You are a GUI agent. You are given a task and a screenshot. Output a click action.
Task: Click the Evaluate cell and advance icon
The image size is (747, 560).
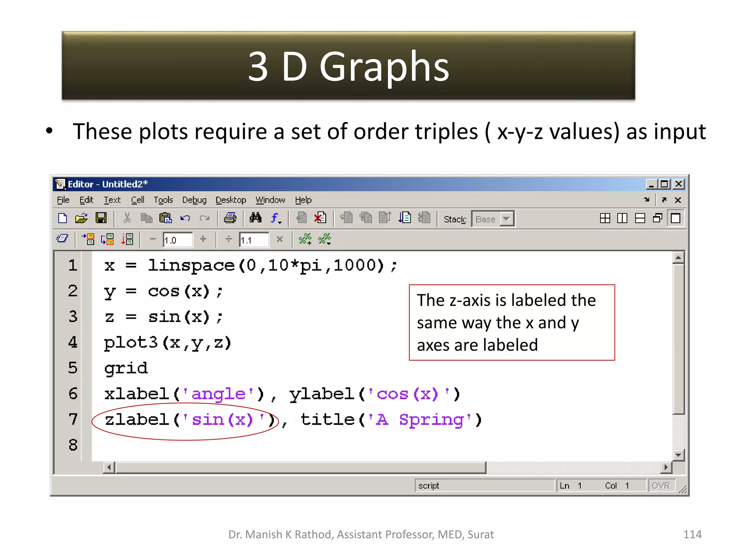point(107,239)
